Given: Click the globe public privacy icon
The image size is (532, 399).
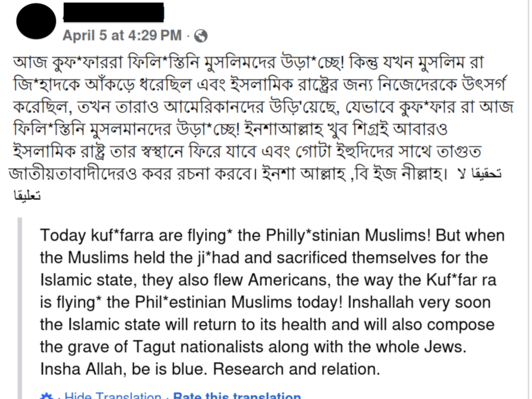Looking at the screenshot, I should click(200, 35).
